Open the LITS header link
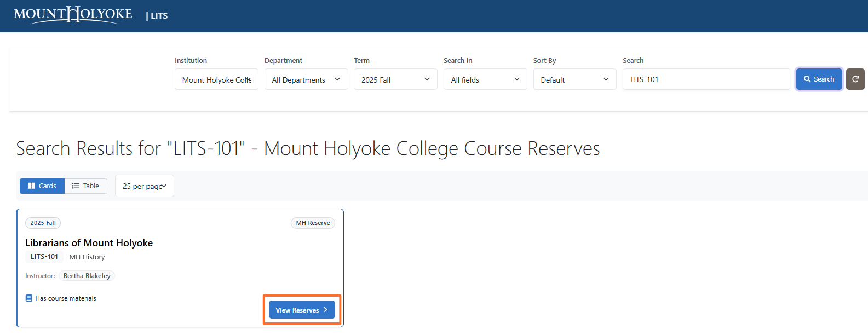The image size is (868, 335). (x=159, y=16)
